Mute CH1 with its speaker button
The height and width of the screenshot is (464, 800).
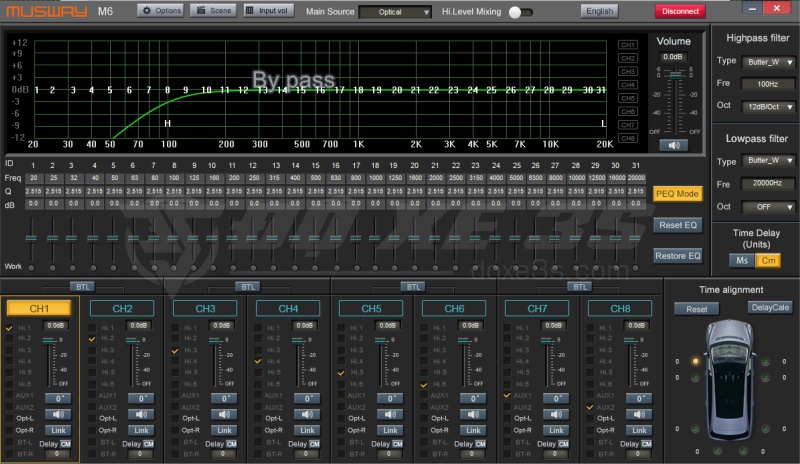[x=57, y=414]
